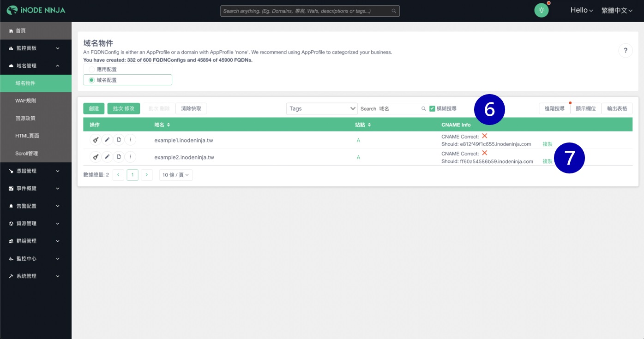Click the lightbulb icon in the top bar
Viewport: 644px width, 339px height.
[x=541, y=11]
